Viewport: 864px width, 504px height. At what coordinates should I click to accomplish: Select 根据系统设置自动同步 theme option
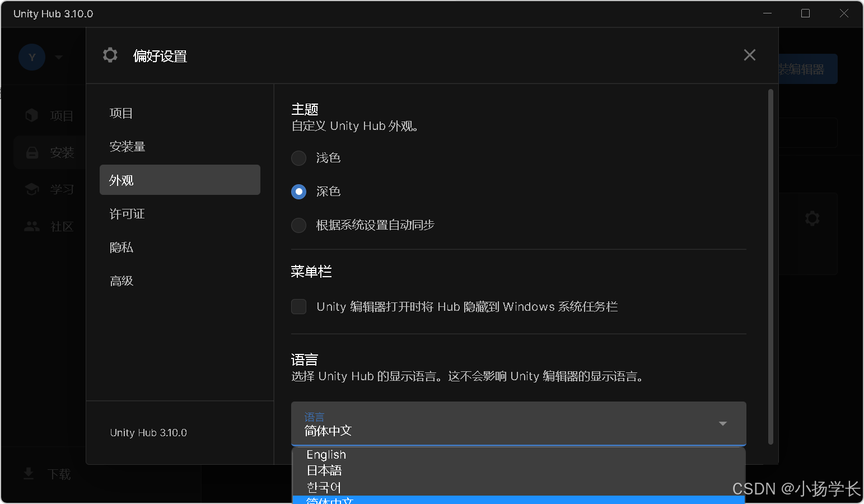point(299,225)
